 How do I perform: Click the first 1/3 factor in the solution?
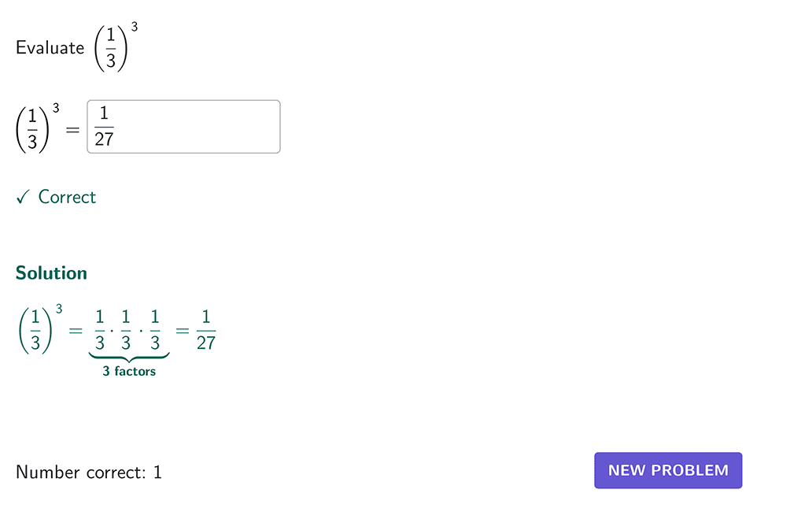[x=99, y=330]
